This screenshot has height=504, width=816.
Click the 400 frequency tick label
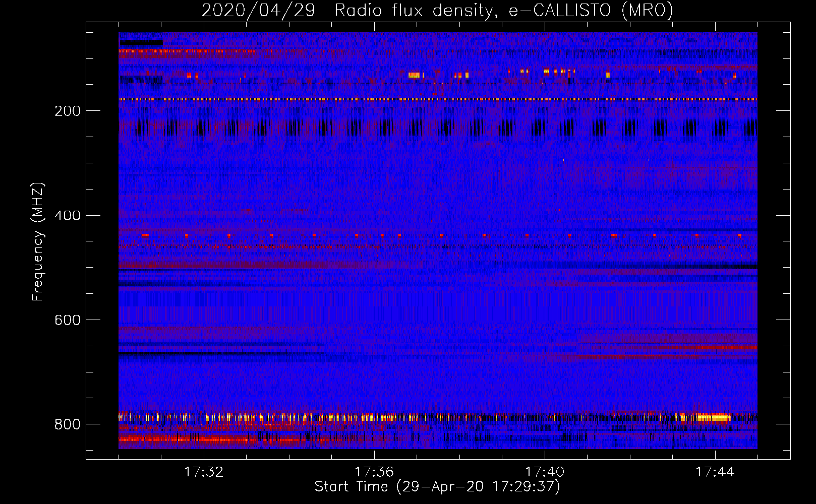click(x=67, y=216)
